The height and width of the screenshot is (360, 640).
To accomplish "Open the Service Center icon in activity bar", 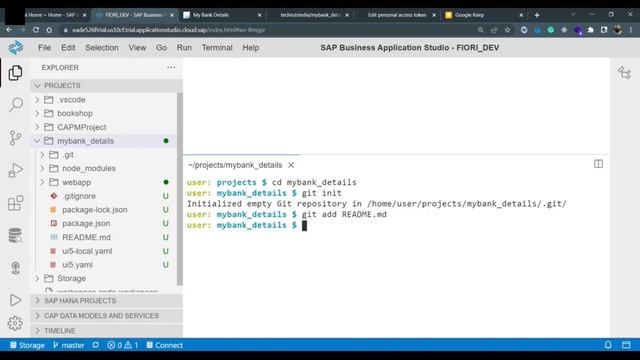I will (16, 268).
